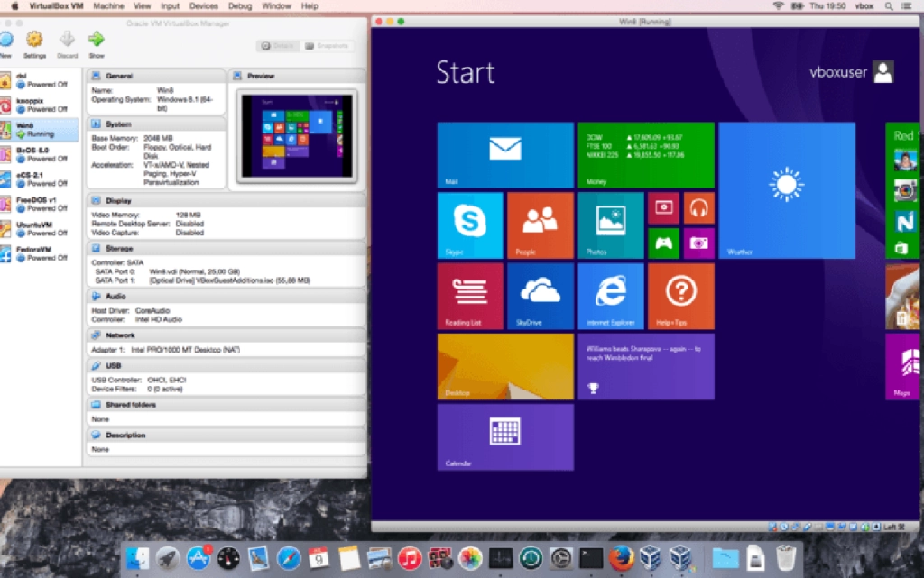Collapse the Storage section header
Image resolution: width=924 pixels, height=578 pixels.
119,248
